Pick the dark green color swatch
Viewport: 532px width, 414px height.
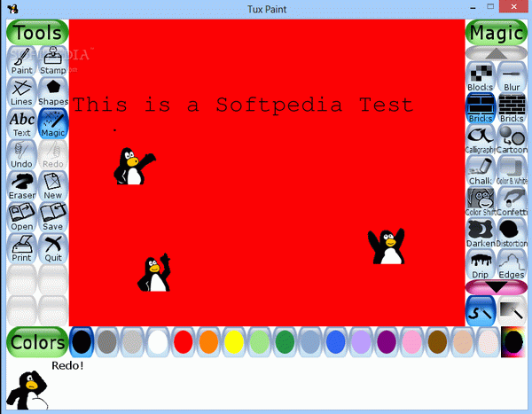(285, 342)
